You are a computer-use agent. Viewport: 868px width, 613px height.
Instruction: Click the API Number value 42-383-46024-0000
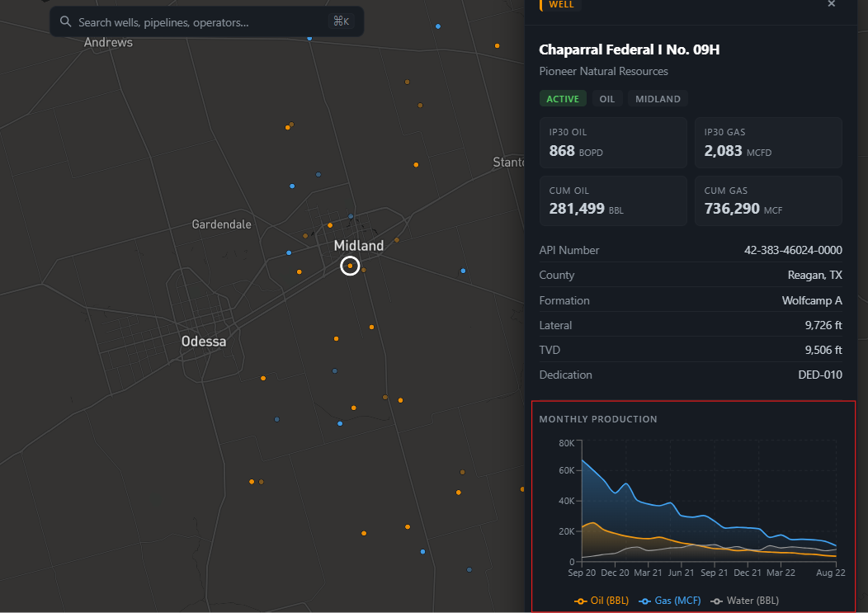pyautogui.click(x=793, y=250)
